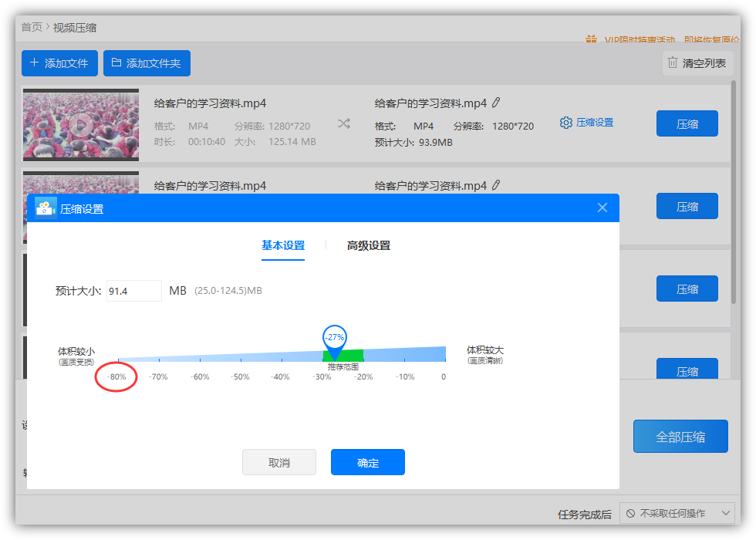Expand the 不采取任何操作 selector chevron

(x=725, y=513)
